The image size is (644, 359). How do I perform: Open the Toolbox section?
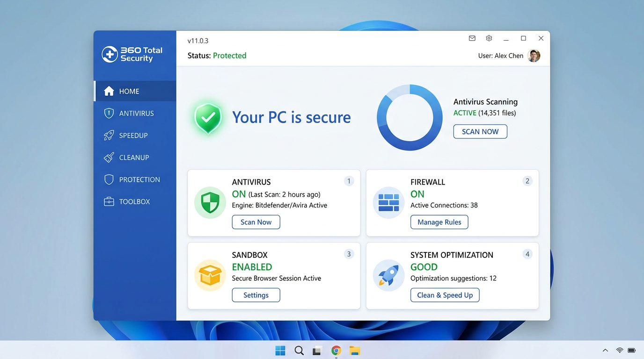tap(134, 201)
